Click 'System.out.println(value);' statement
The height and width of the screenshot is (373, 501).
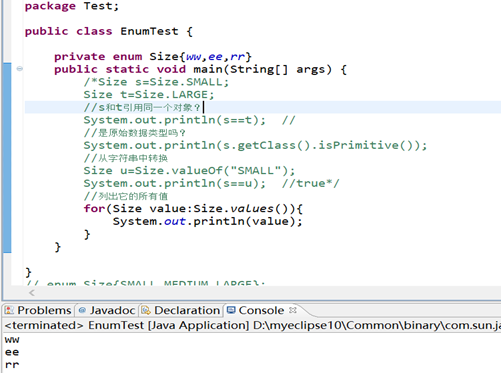click(207, 221)
